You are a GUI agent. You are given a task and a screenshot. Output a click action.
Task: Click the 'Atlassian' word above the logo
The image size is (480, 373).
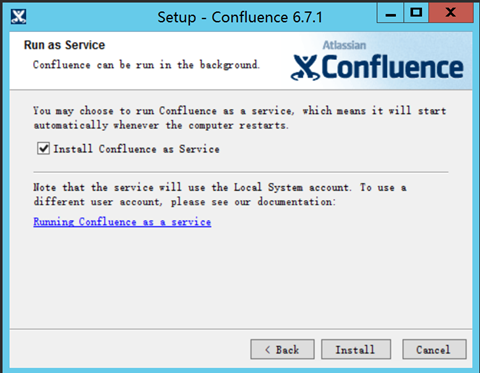point(344,45)
